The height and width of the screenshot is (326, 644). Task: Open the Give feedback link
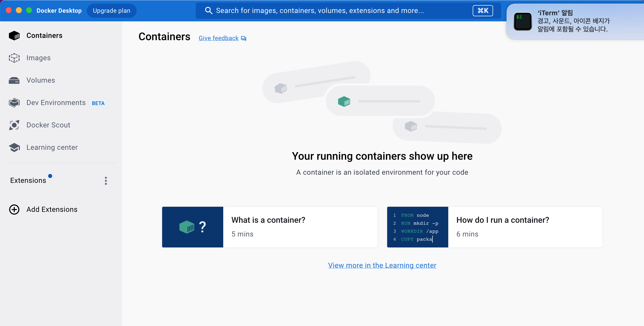(218, 38)
